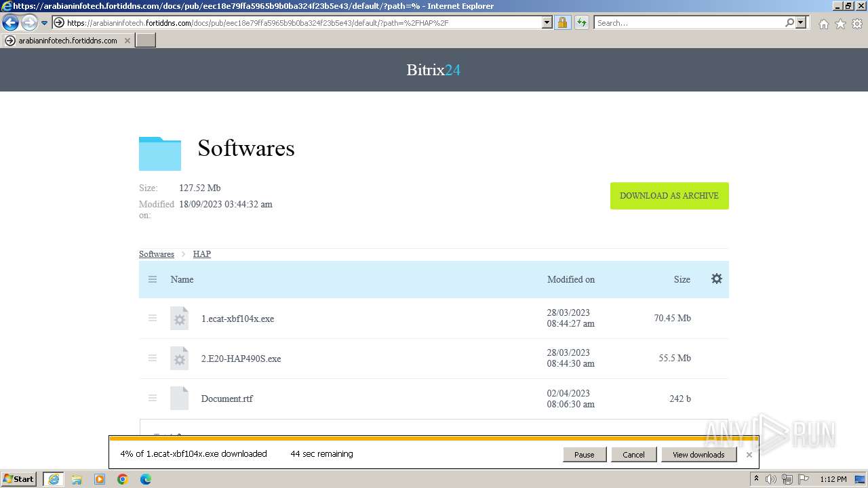Click the 1:12 PM system clock
Screen dimensions: 868x488
(833, 479)
